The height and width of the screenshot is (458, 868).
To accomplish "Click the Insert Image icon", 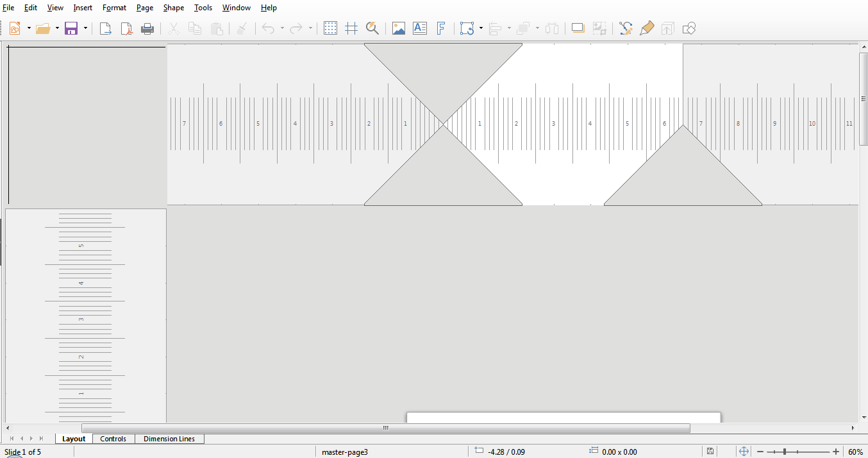I will coord(399,28).
